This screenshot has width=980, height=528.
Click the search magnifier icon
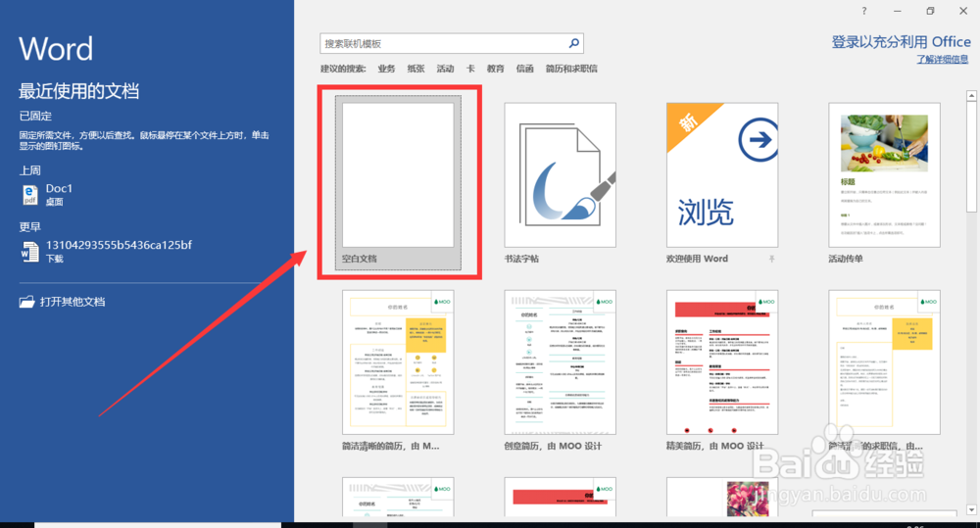tap(573, 43)
